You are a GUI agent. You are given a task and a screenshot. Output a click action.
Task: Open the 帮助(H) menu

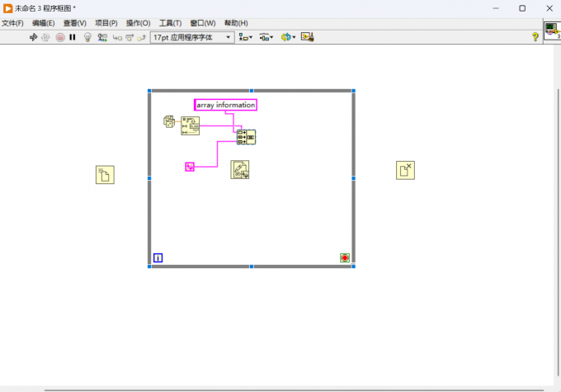tap(236, 23)
